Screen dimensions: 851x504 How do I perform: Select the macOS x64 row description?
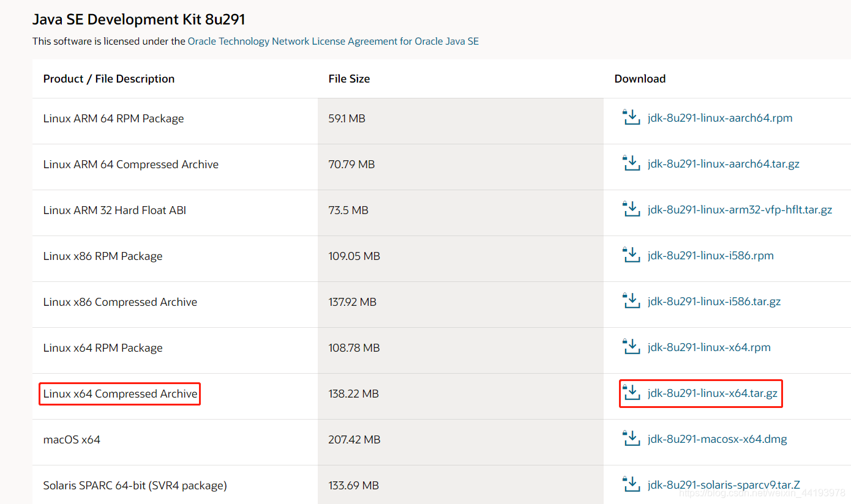[x=72, y=440]
